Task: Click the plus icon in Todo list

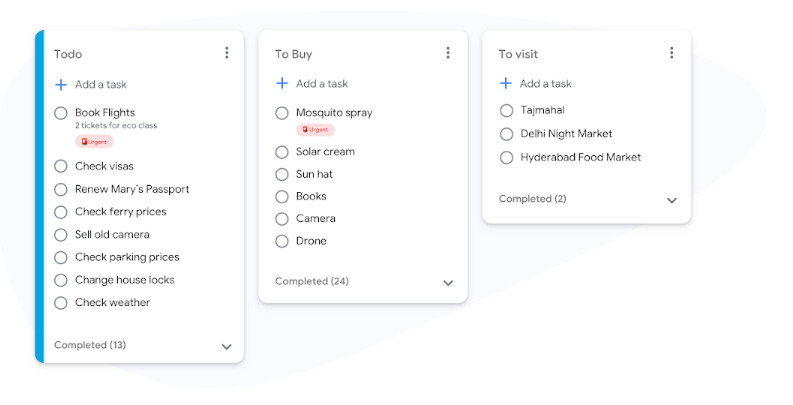Action: [61, 85]
